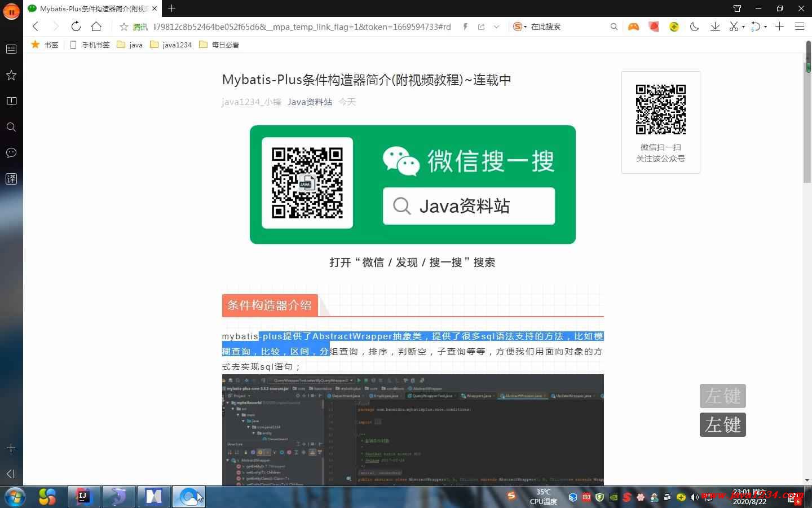Screen dimensions: 812x508
Task: Expand the dropdown beside the undo arrow icon
Action: tap(766, 27)
